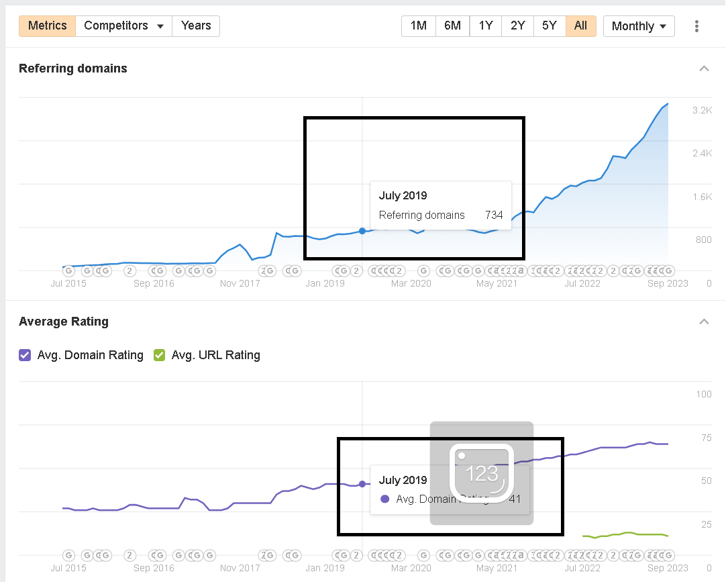Click first G marker on Average Rating timeline
Screen dimensions: 728x582
(x=68, y=555)
